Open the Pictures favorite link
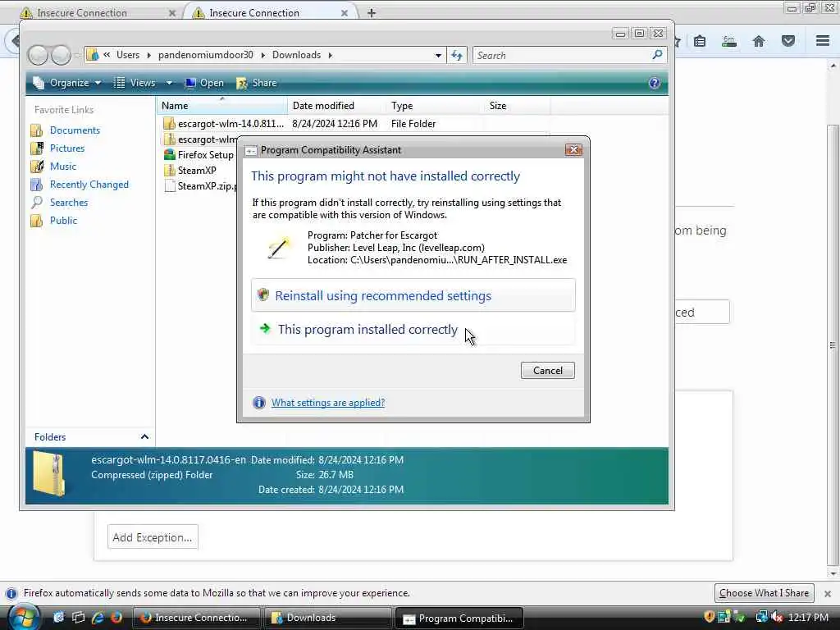Screen dimensions: 840x630 click(67, 148)
